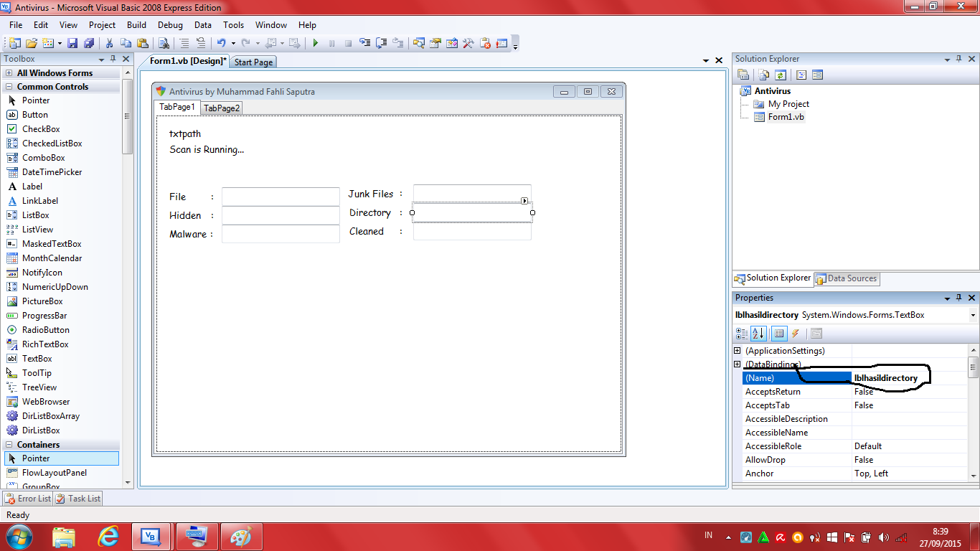Viewport: 980px width, 551px height.
Task: Click the Windows Start button
Action: (19, 537)
